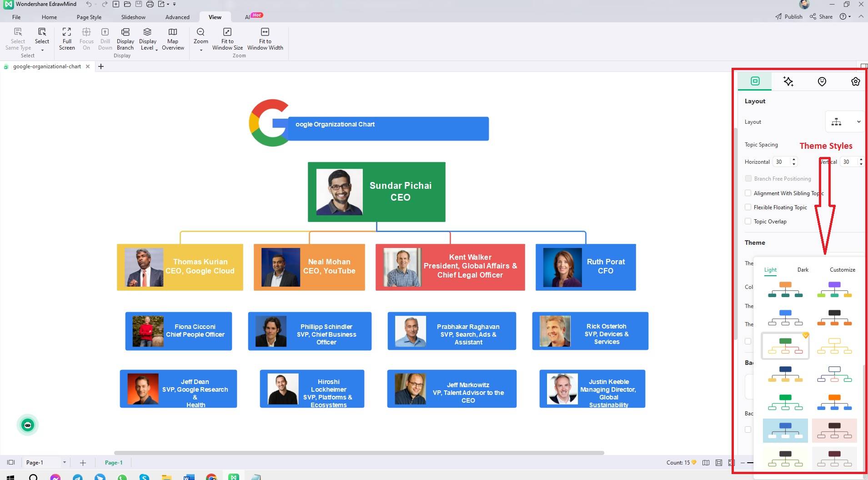Open quick access toolbar customize arrow
868x480 pixels.
click(175, 4)
